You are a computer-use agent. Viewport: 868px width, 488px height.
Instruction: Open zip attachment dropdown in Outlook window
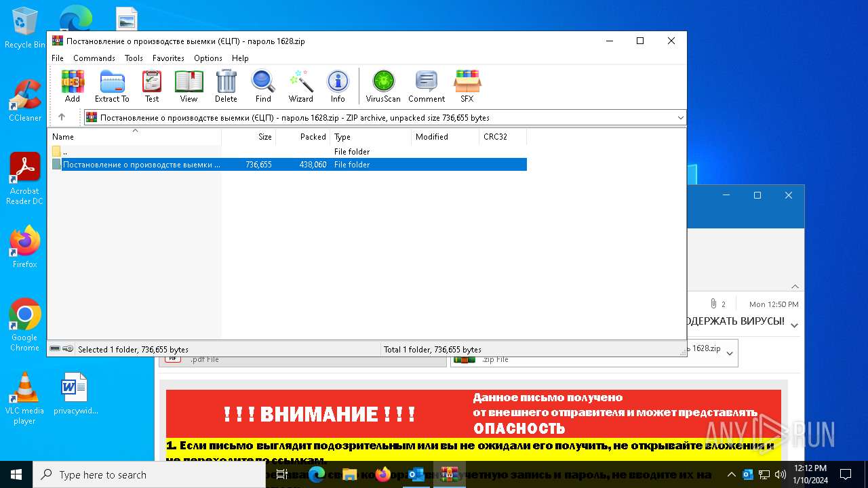(730, 353)
